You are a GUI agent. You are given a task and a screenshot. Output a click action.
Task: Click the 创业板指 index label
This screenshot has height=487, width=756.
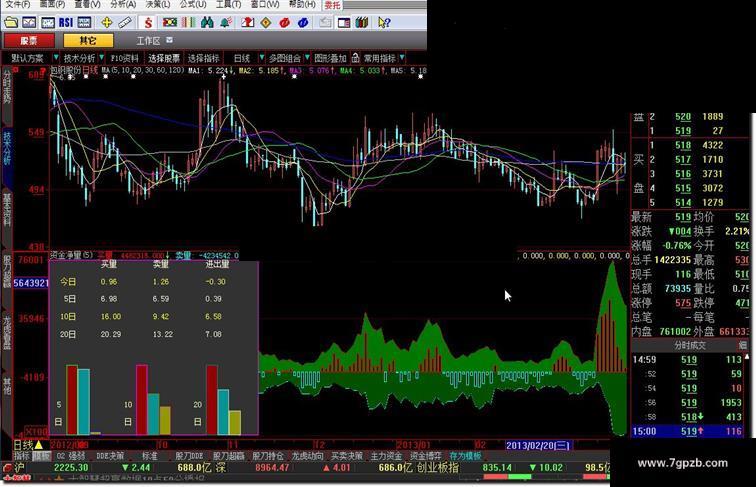coord(437,467)
